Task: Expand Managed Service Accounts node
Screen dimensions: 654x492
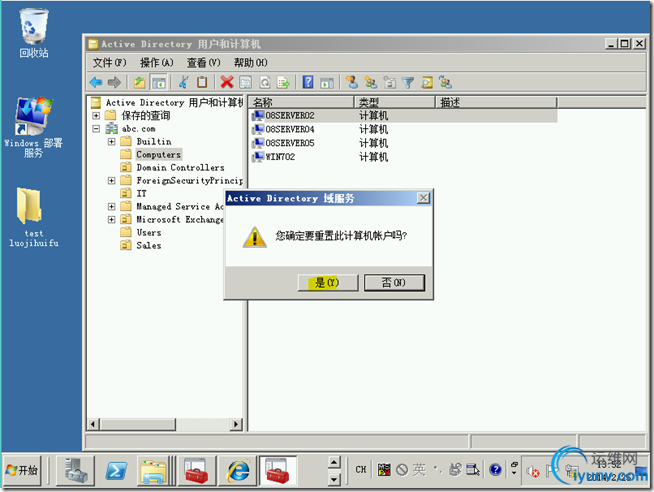Action: coord(111,206)
